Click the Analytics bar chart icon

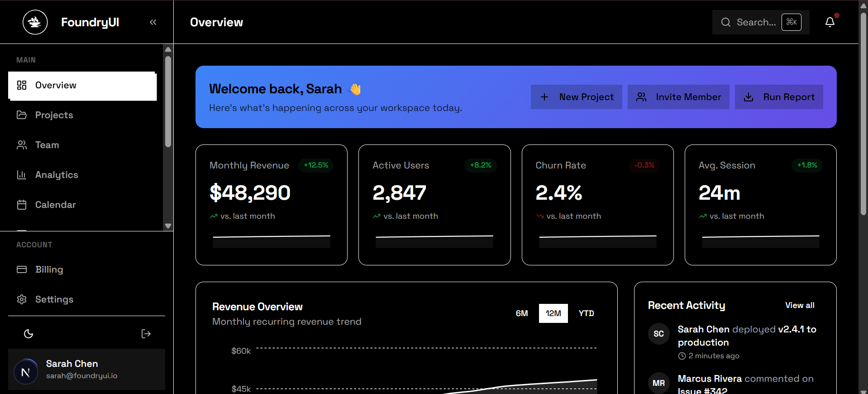tap(22, 175)
